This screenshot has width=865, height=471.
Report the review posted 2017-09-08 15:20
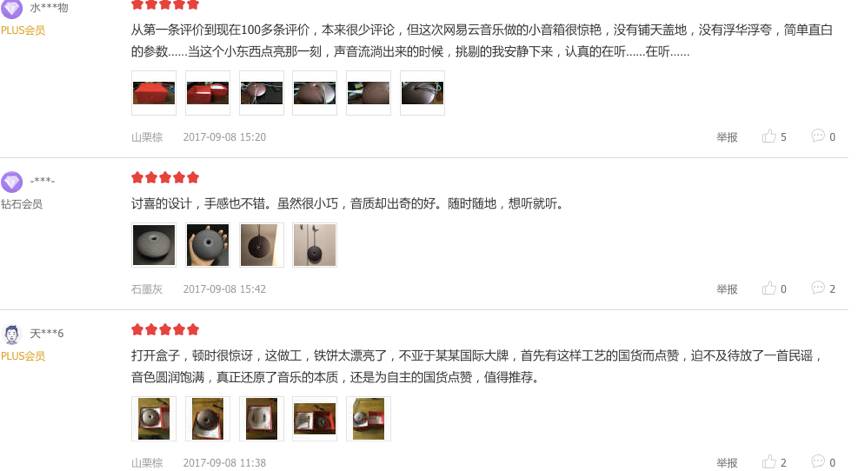point(727,137)
